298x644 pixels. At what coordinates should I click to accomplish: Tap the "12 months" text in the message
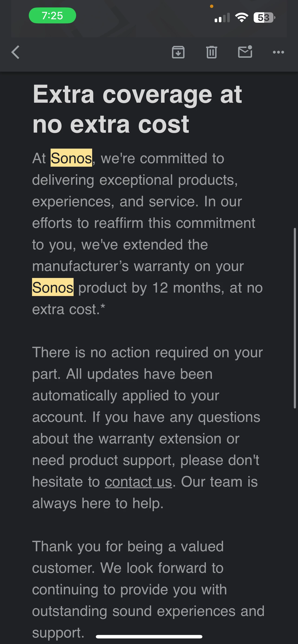click(x=187, y=288)
